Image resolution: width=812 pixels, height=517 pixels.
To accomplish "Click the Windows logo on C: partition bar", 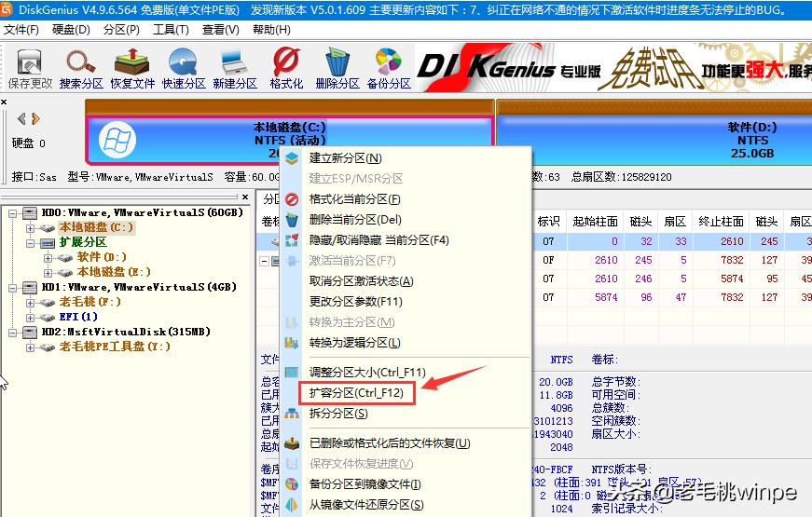I will point(117,141).
